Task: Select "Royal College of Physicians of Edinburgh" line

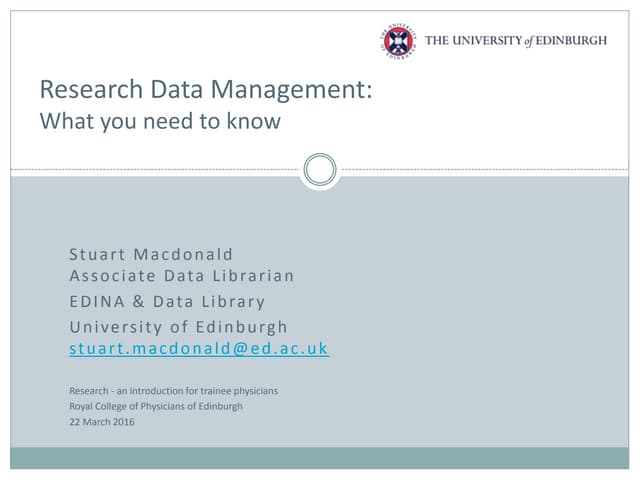Action: (155, 406)
